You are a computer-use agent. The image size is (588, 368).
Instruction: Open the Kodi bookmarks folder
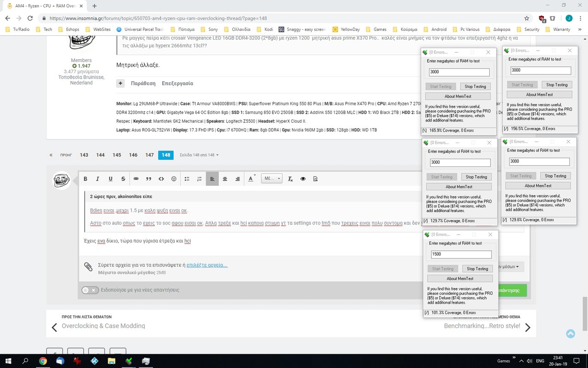(x=264, y=29)
